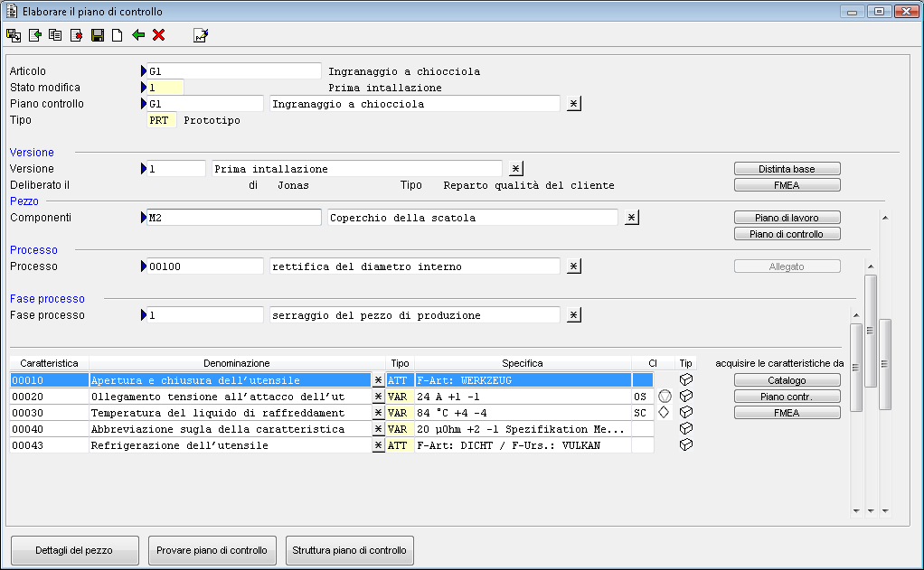Click the Caratteristica column header

click(x=50, y=363)
